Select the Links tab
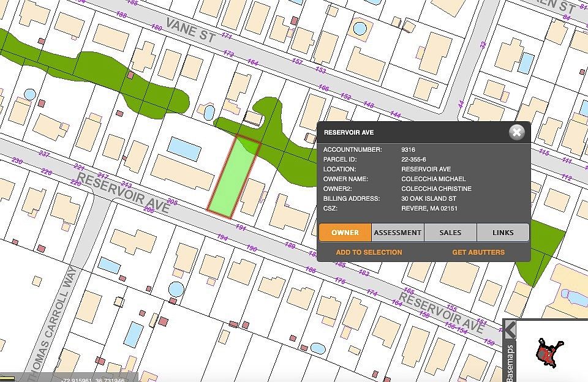Screen dimensions: 588x382 [503, 233]
